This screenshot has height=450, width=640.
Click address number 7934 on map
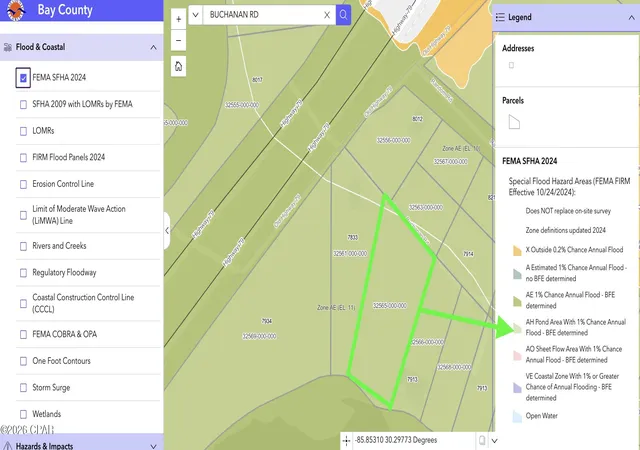tap(267, 321)
